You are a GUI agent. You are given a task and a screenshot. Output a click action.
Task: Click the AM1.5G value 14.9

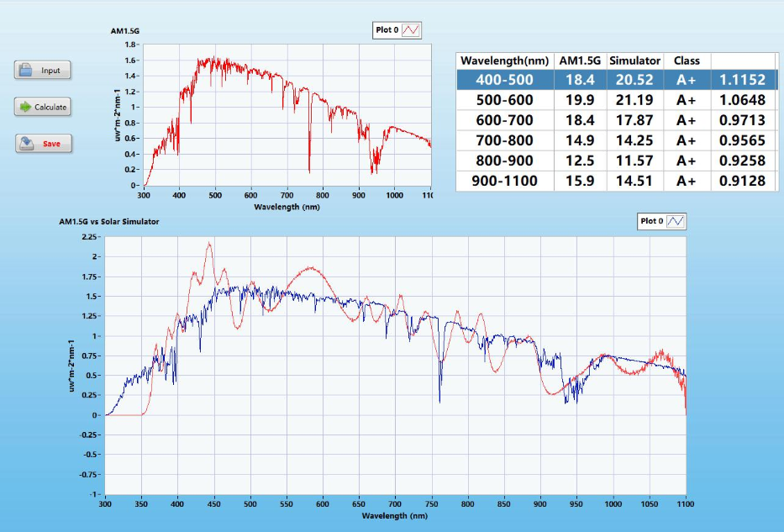point(580,140)
